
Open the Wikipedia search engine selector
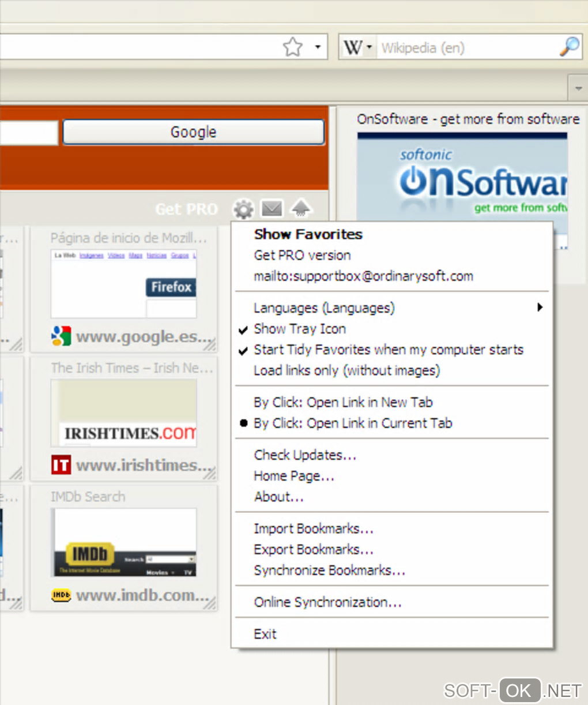point(357,47)
